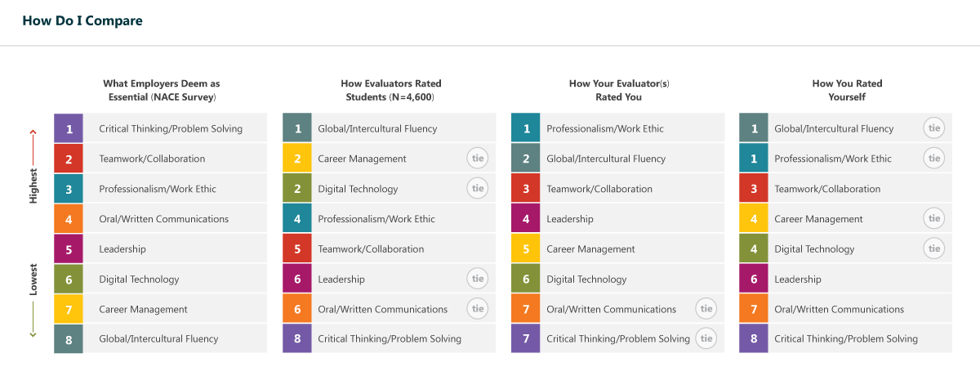Click the red rank 2 Teamwork/Collaboration badge
This screenshot has height=367, width=980.
point(69,159)
